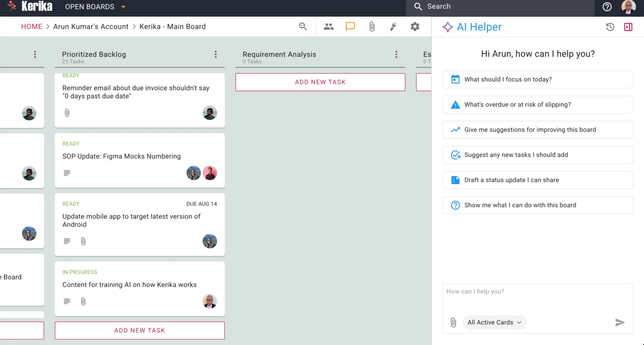Select 'Draft a status update I can share'

coord(538,180)
